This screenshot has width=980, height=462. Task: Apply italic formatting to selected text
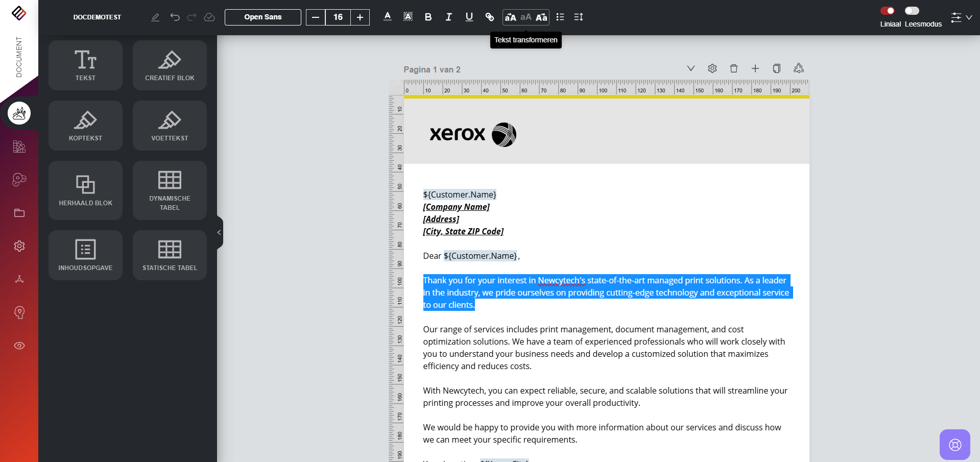tap(448, 17)
